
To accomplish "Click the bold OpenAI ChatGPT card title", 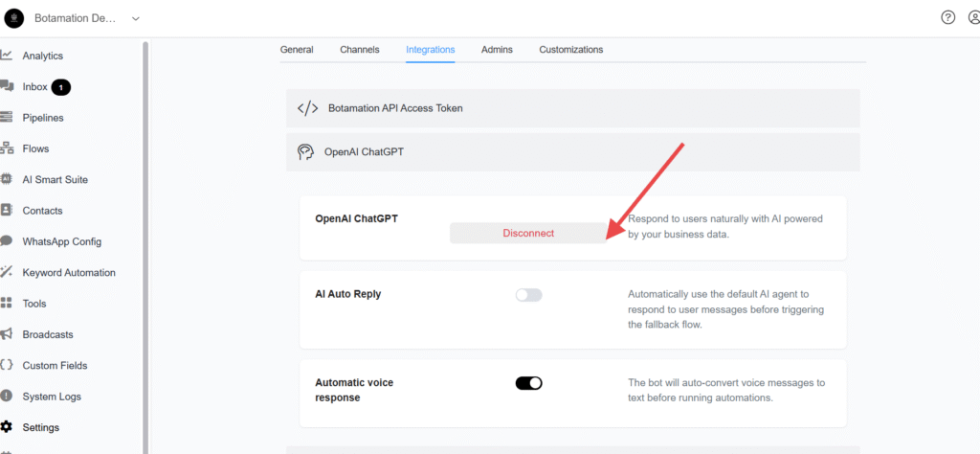I will click(x=356, y=219).
